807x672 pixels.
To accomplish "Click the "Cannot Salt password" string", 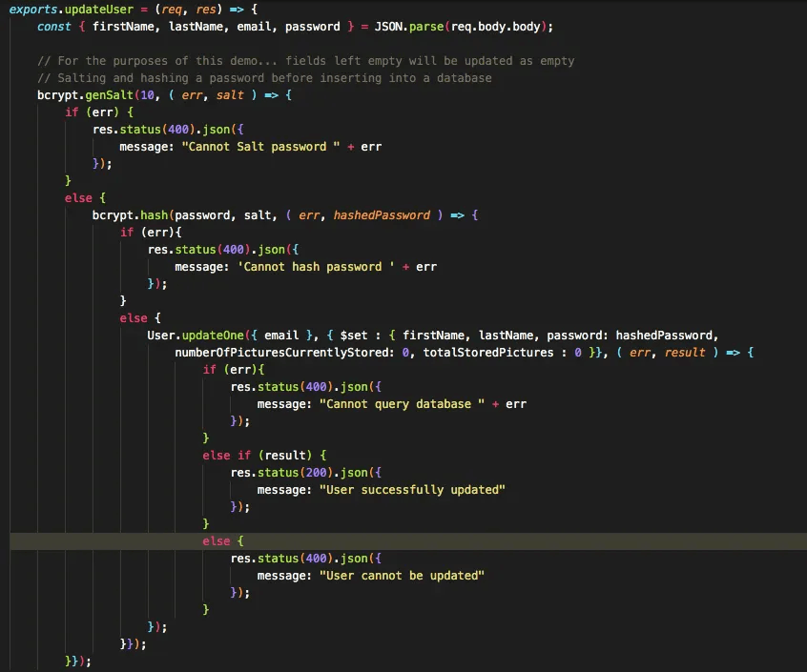I will pos(260,146).
